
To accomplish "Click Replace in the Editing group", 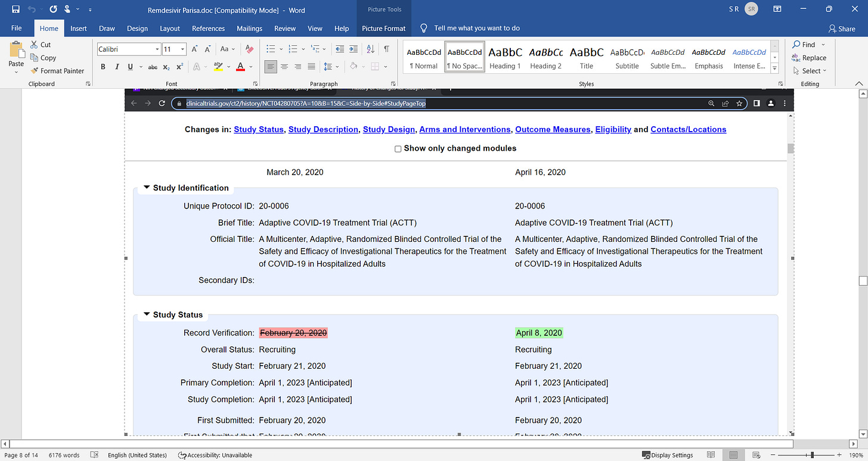I will (x=809, y=58).
